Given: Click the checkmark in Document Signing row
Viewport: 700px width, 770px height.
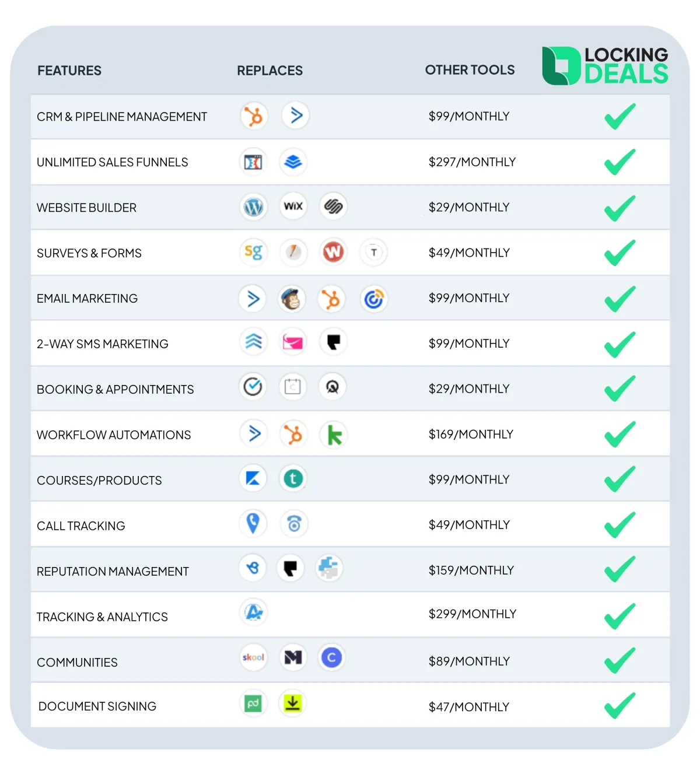Looking at the screenshot, I should click(x=620, y=706).
